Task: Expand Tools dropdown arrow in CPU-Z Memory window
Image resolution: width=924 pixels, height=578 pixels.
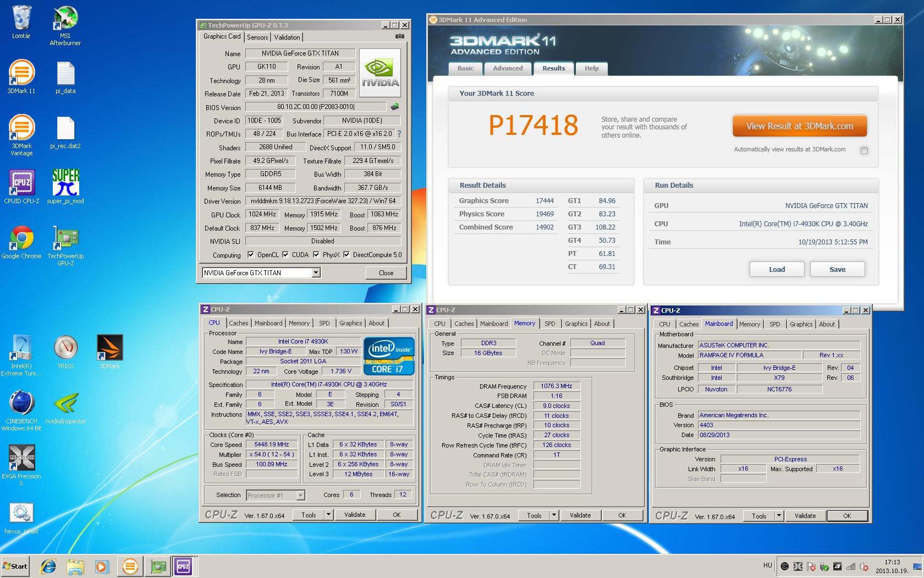Action: [554, 515]
